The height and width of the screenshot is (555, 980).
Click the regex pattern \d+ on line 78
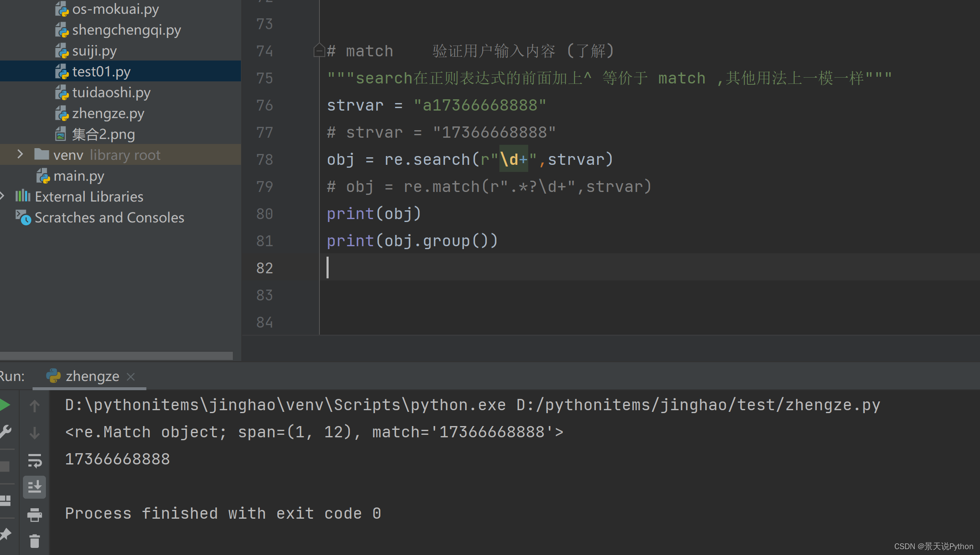click(514, 159)
